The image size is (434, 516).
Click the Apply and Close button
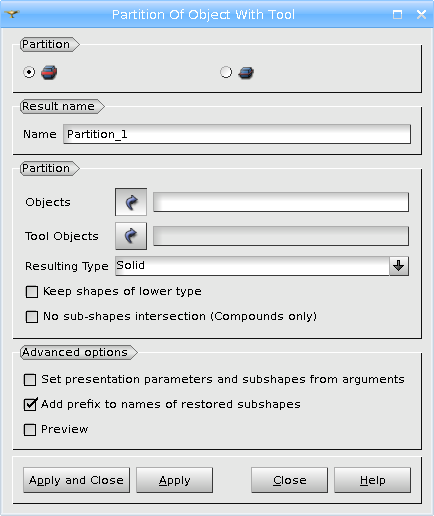tap(76, 480)
